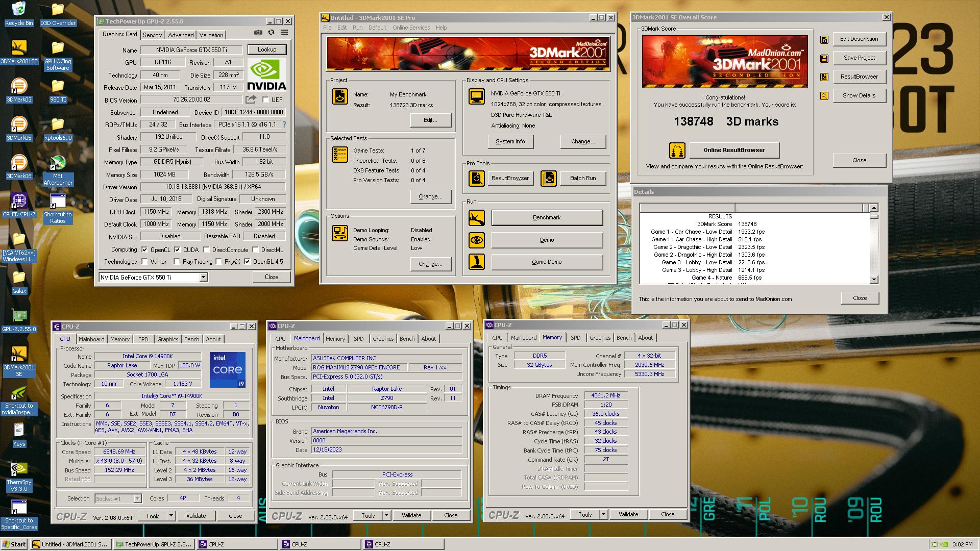Toggle the OpenCL checkbox
This screenshot has height=551, width=980.
pyautogui.click(x=145, y=250)
